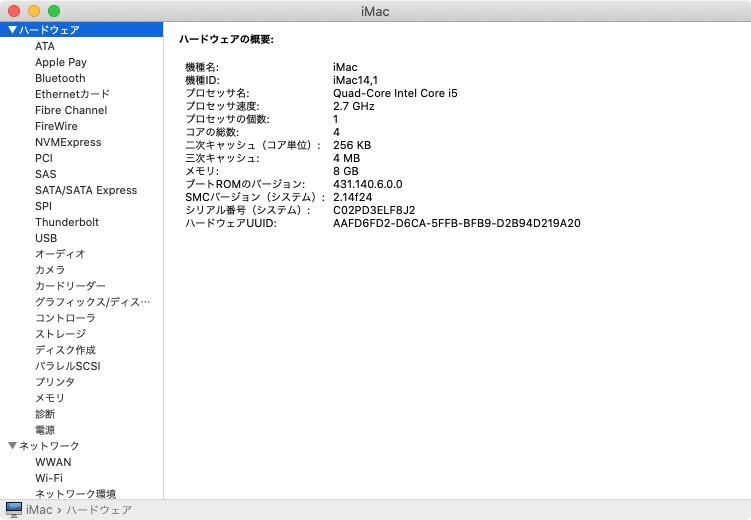Choose FireWire in the sidebar
The width and height of the screenshot is (751, 520).
pos(56,126)
